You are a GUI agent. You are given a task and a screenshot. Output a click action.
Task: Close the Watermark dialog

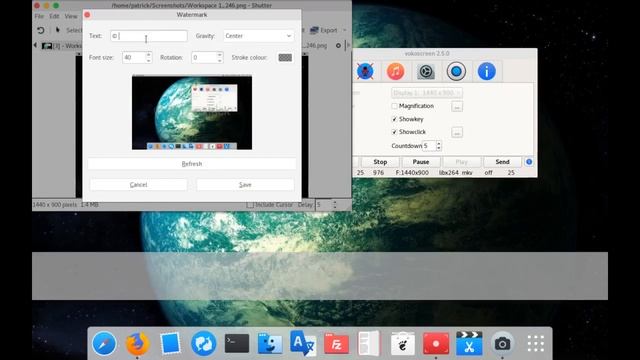[x=87, y=15]
